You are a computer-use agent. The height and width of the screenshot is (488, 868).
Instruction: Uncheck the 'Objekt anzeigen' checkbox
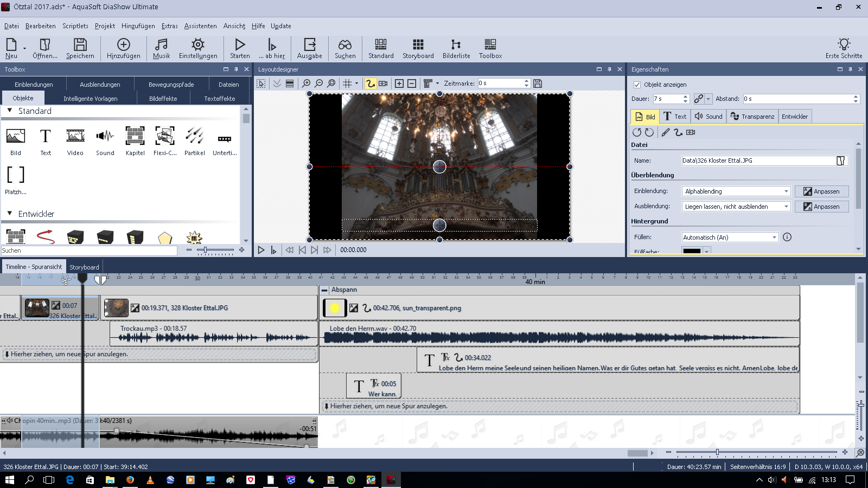pos(637,85)
